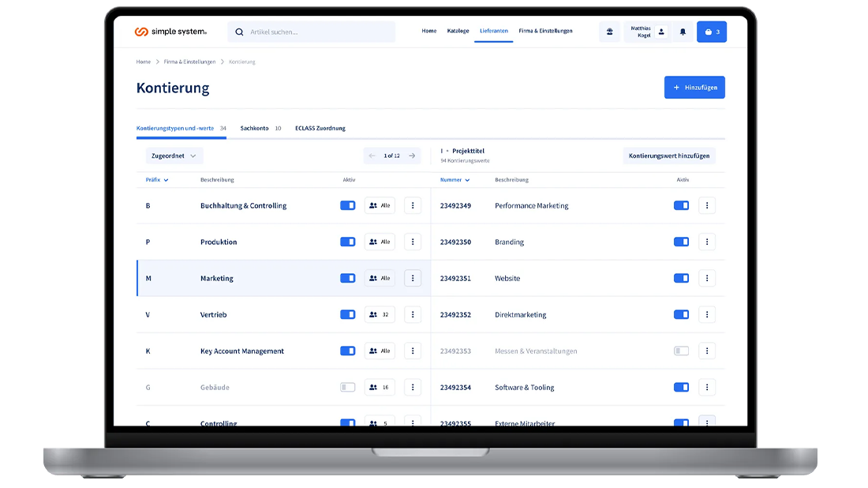Click the notifications bell icon
This screenshot has height=488, width=868.
point(683,32)
